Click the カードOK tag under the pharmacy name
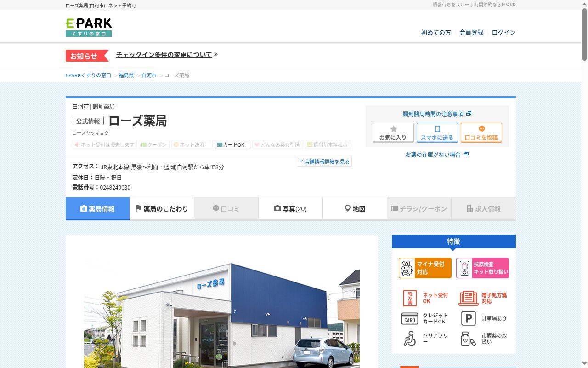 tap(232, 144)
